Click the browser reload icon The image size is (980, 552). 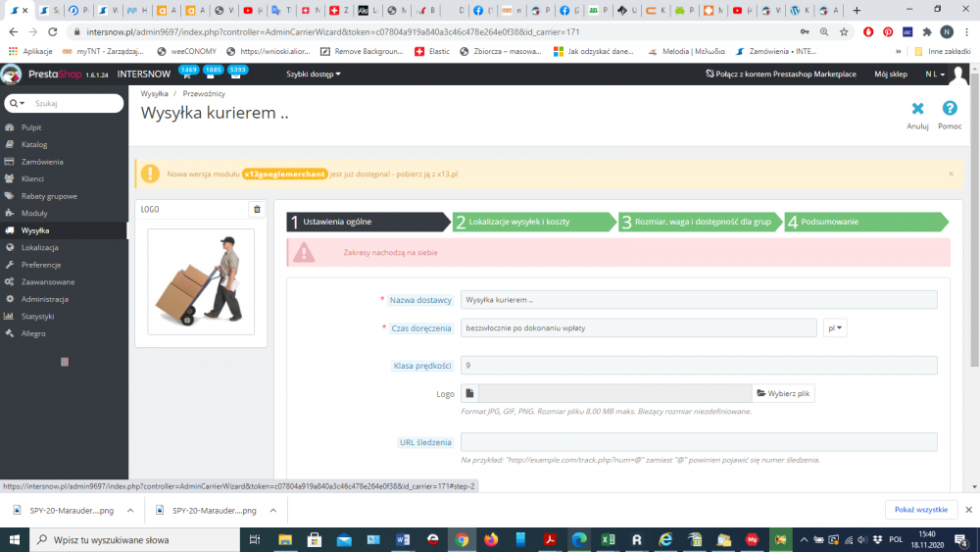(53, 32)
